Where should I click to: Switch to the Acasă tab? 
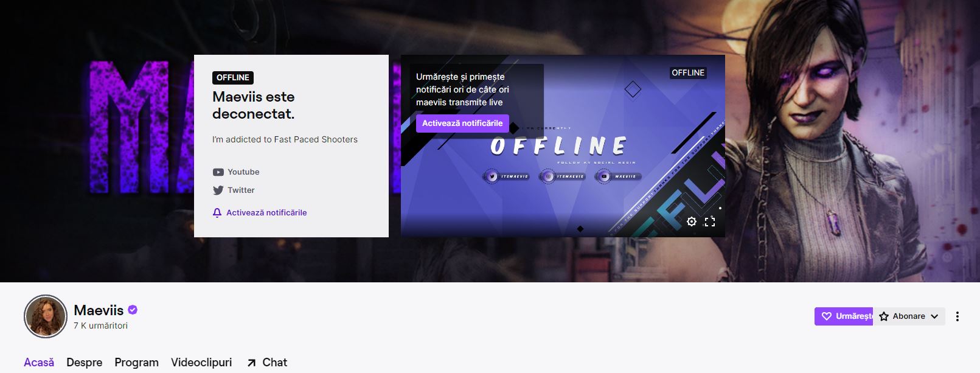tap(39, 363)
